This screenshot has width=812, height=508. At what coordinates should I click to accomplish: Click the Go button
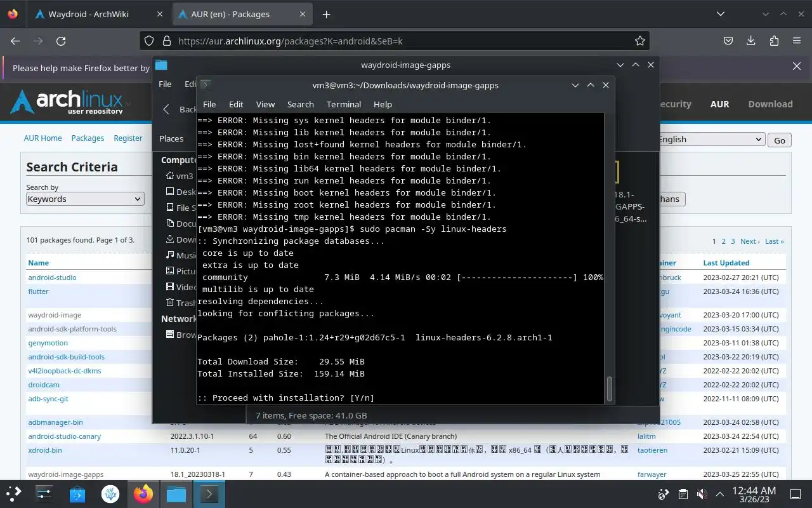pyautogui.click(x=780, y=140)
